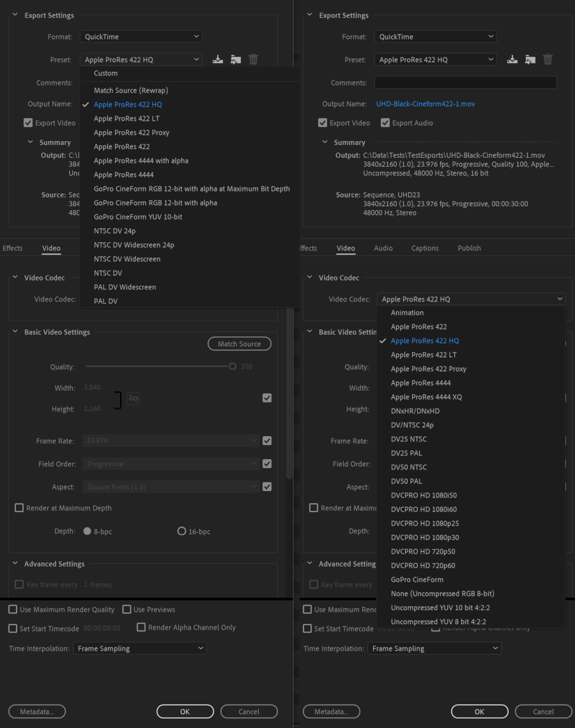Click Save Preset icon in right panel

point(512,59)
